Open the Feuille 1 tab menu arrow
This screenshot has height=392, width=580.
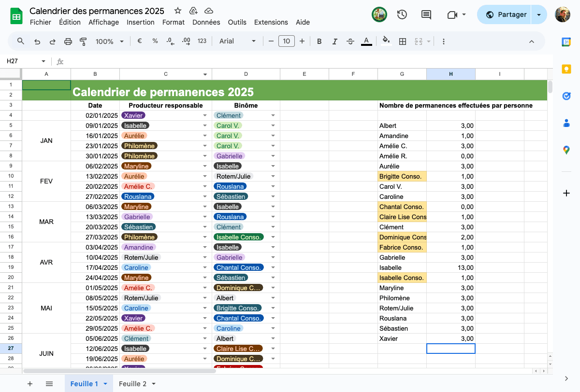coord(106,384)
